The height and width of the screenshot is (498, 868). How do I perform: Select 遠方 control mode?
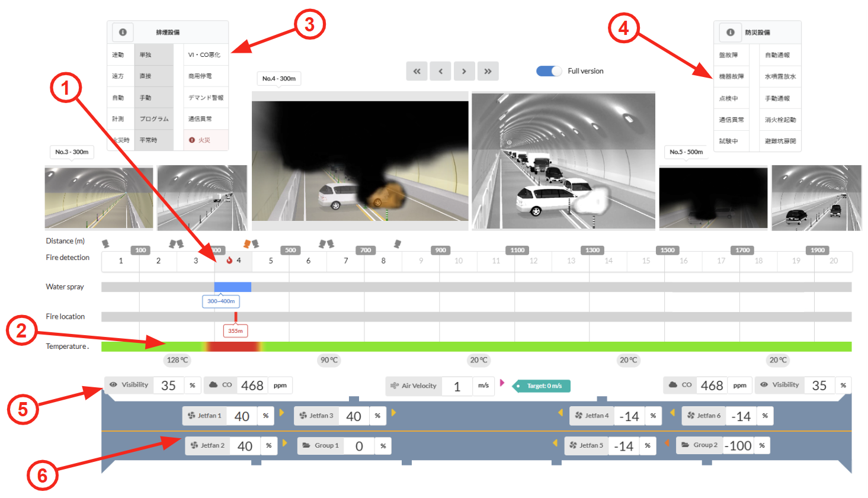121,76
